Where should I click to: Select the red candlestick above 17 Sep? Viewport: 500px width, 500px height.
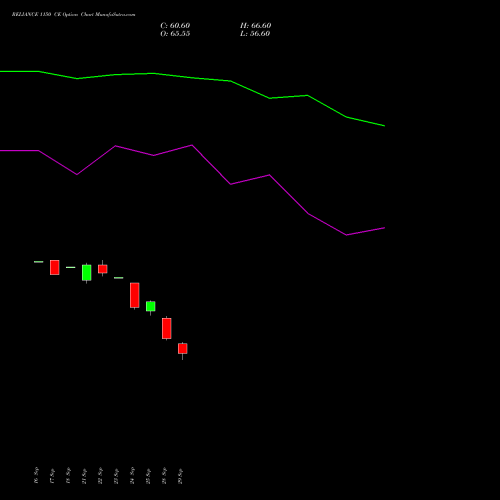coord(55,267)
